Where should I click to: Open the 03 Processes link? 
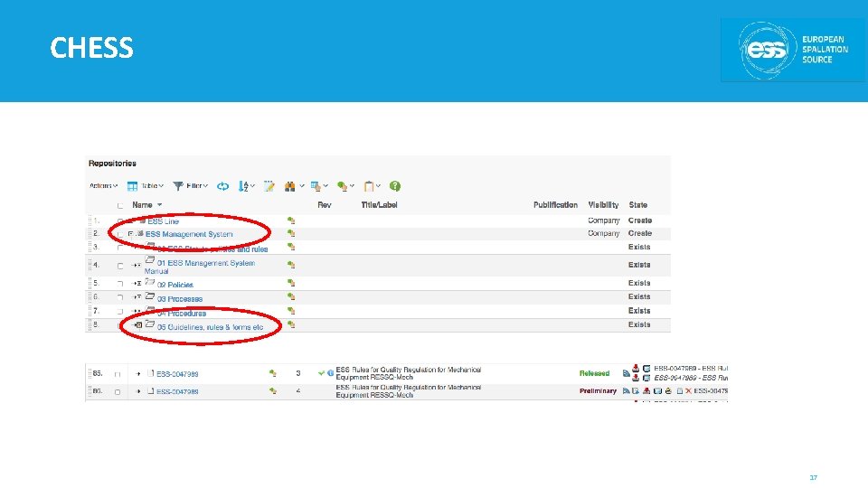(179, 299)
